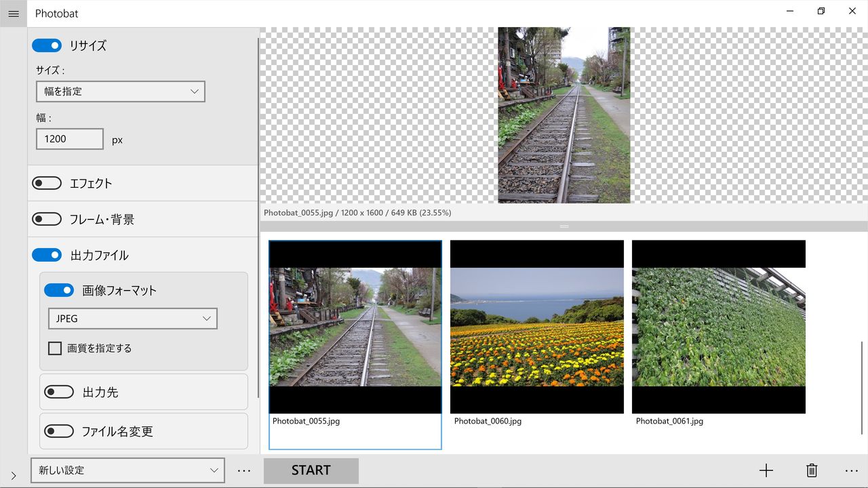
Task: Select the Photobat_0055.jpg railway thumbnail
Action: (355, 327)
